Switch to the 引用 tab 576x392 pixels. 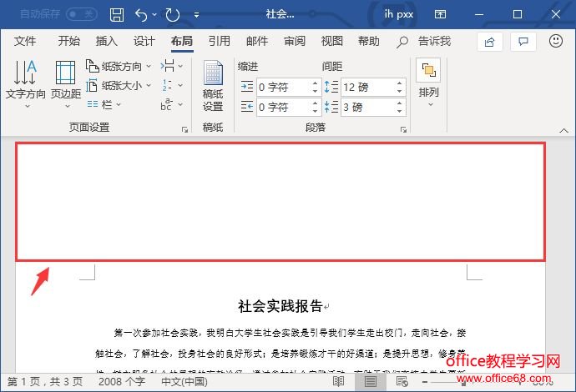[x=220, y=41]
